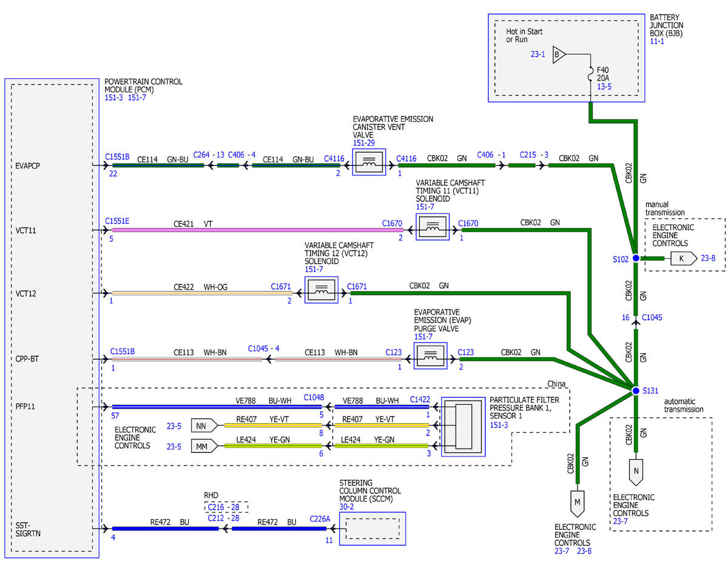This screenshot has height=562, width=728.
Task: Click the C226A connector label
Action: pos(320,518)
